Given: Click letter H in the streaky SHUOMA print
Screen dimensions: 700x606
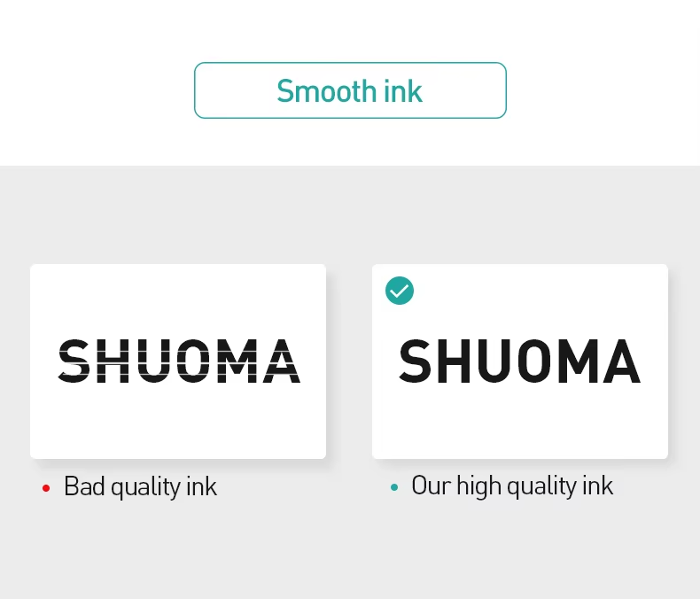Looking at the screenshot, I should [115, 361].
